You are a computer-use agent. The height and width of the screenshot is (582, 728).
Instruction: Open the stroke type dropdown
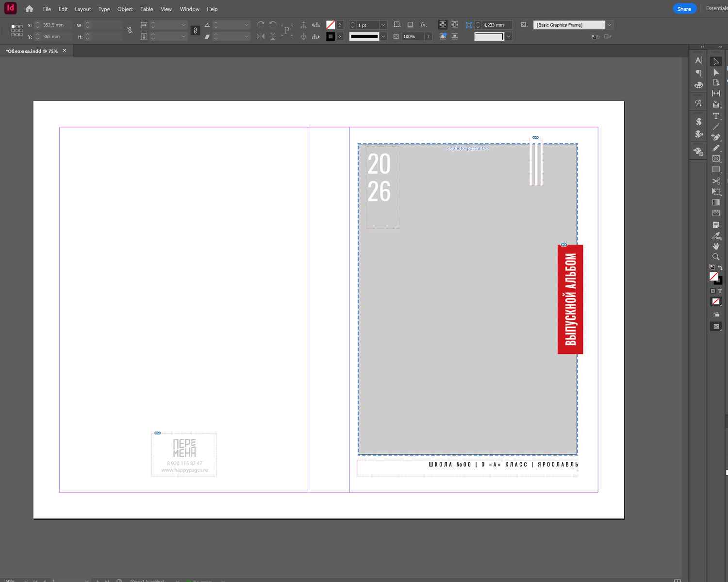coord(383,36)
